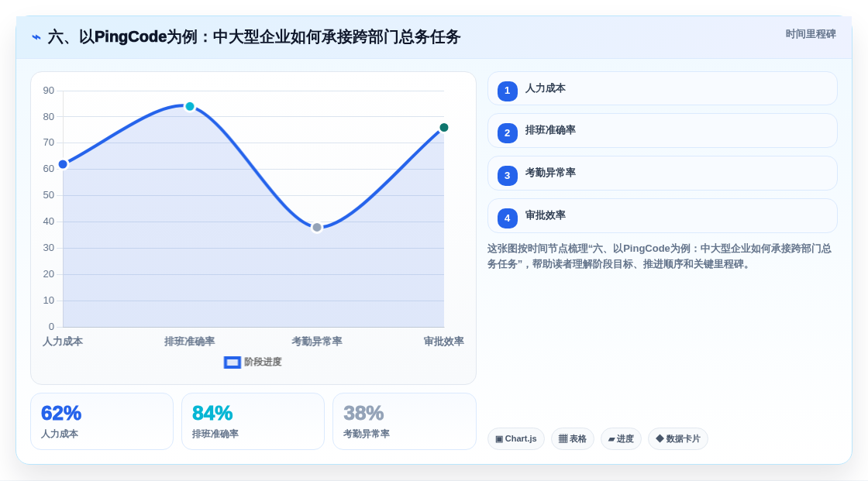Click the number 3 badge for 考勤异常率

coord(507,176)
